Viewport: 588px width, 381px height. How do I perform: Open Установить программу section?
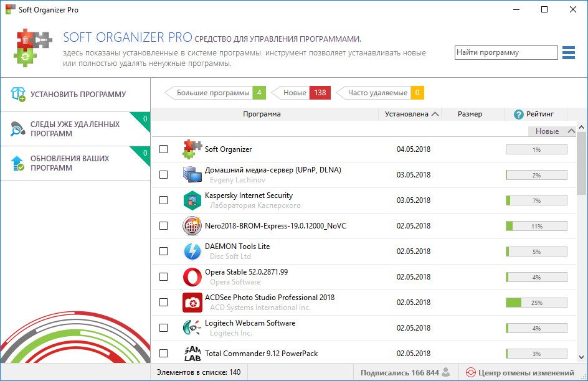[x=75, y=95]
